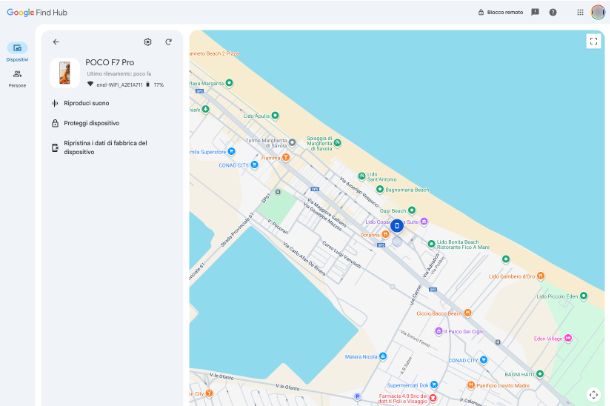Switch to the Persone tab
610x406 pixels.
click(17, 78)
